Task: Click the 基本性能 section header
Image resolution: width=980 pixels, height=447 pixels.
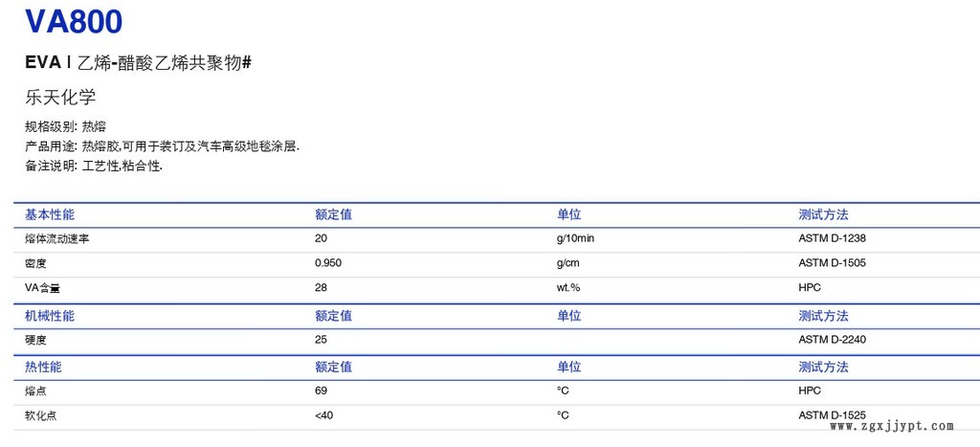Action: click(x=50, y=214)
